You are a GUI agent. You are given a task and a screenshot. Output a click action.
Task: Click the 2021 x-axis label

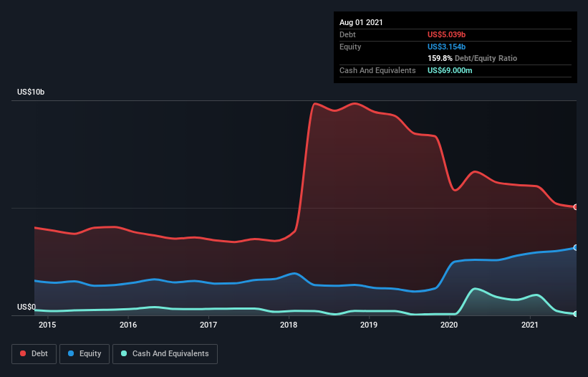(x=530, y=325)
